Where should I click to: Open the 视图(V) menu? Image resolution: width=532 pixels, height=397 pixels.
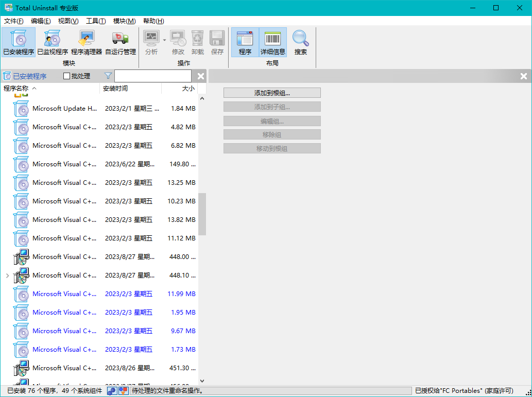(x=68, y=21)
